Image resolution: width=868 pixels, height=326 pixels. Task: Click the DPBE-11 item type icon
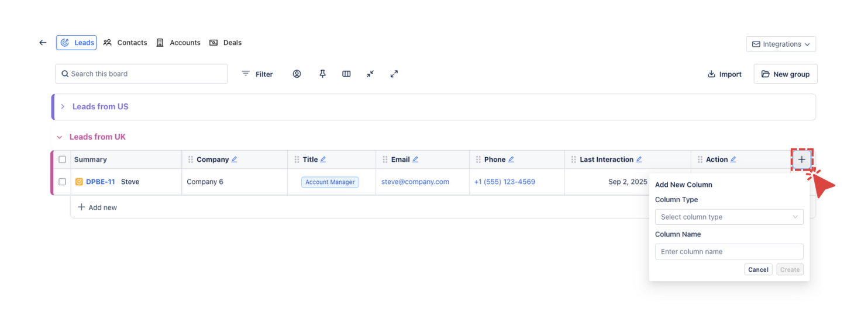79,182
